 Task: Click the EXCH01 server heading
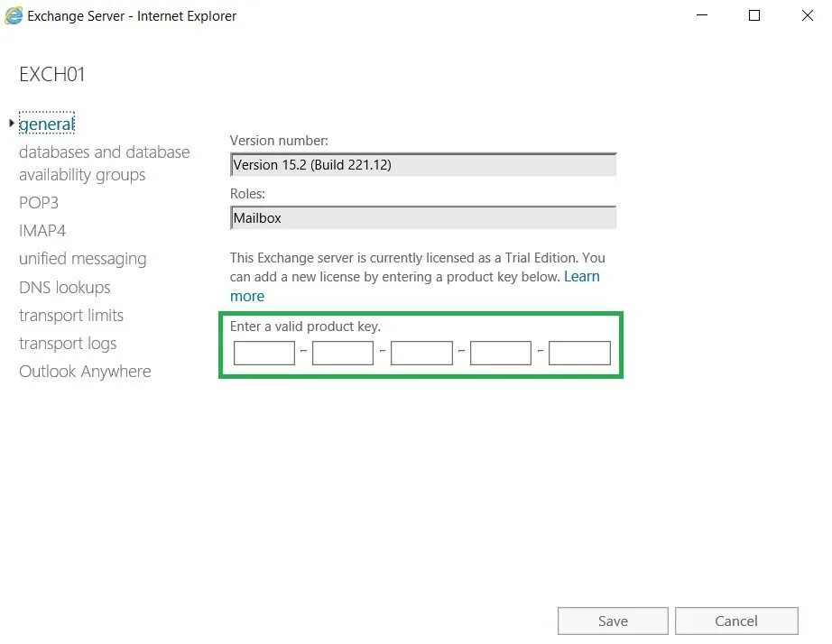coord(52,74)
